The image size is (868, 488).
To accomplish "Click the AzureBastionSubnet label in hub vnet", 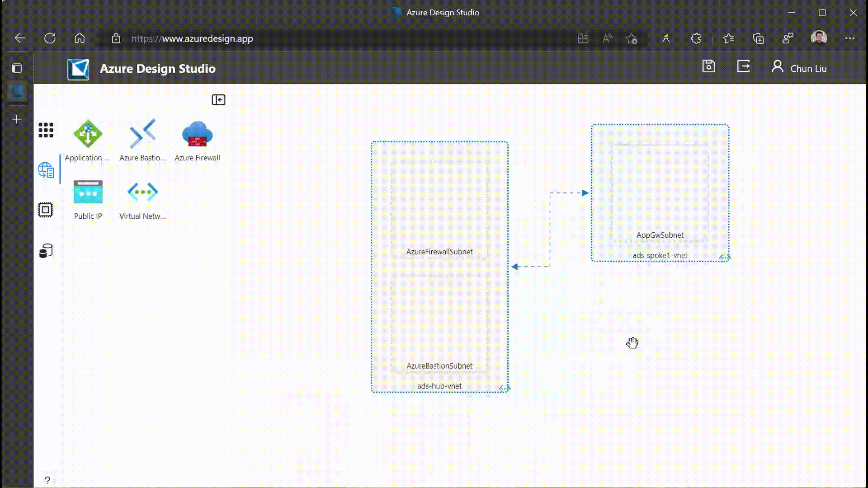I will tap(440, 365).
